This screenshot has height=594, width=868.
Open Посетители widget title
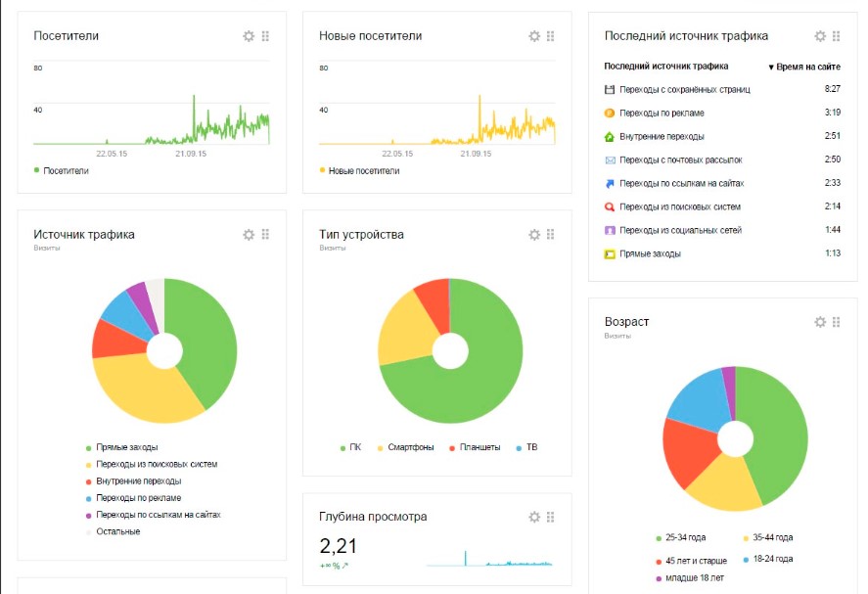click(x=66, y=36)
